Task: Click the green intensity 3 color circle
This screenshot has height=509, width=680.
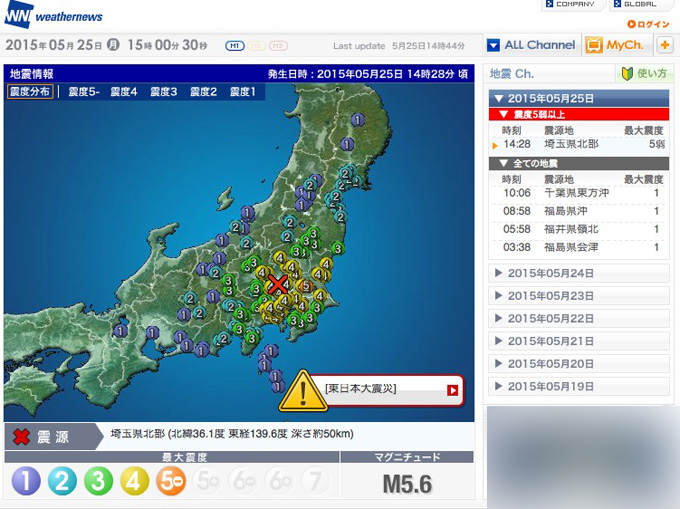Action: (97, 482)
